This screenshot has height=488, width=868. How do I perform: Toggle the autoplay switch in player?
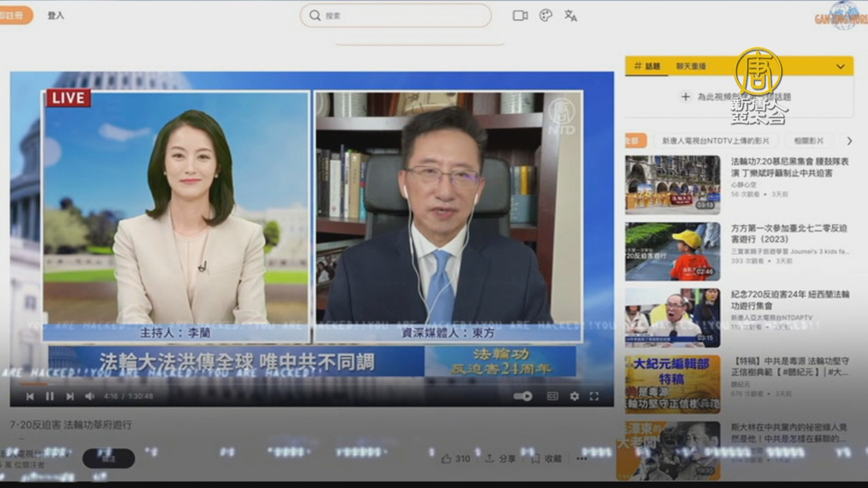coord(523,396)
